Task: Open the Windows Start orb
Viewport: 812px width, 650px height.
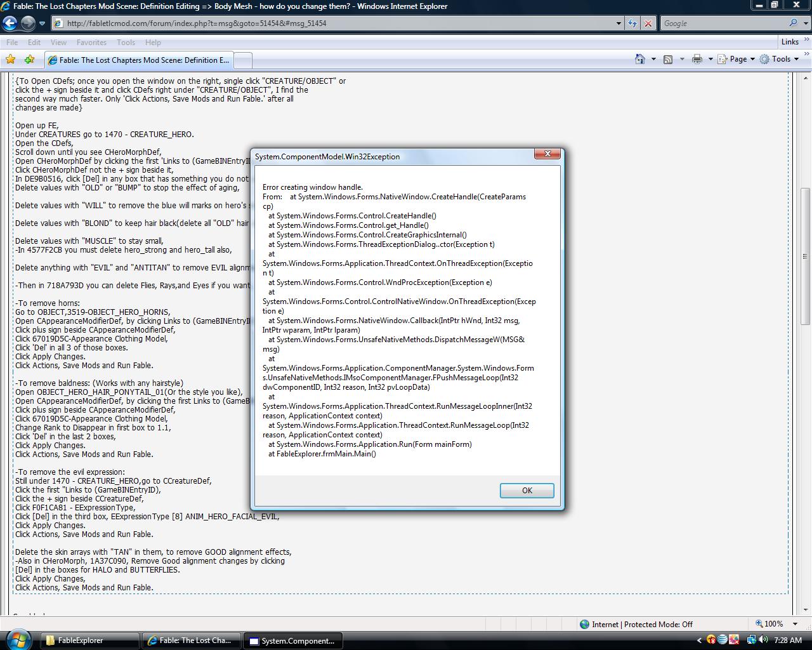Action: 18,639
